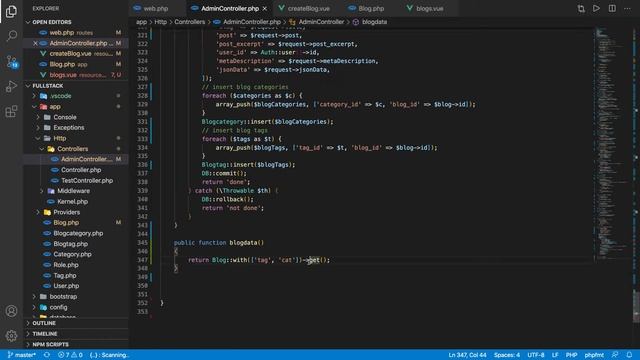Change file encoding UTF-8

pyautogui.click(x=536, y=355)
